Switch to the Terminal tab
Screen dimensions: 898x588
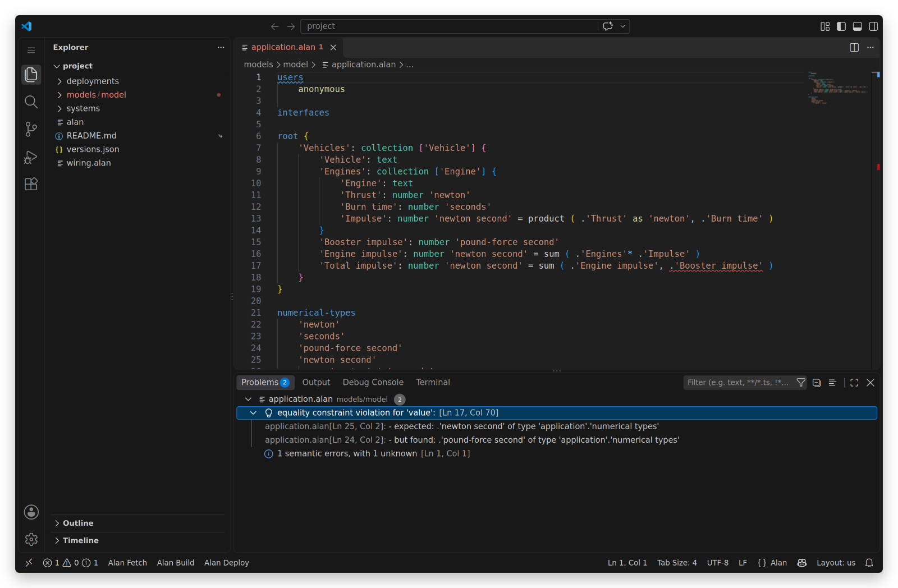click(x=433, y=383)
